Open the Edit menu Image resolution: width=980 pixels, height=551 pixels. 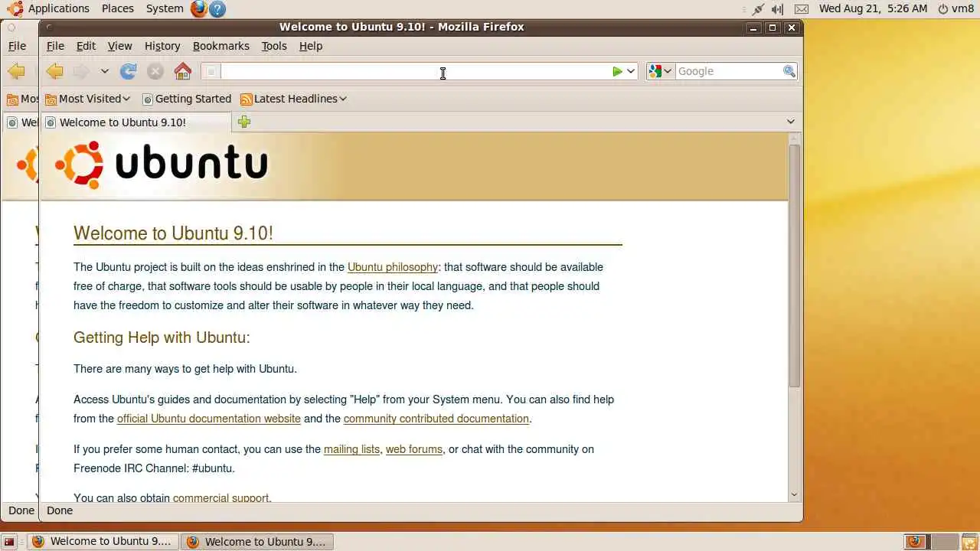coord(86,46)
